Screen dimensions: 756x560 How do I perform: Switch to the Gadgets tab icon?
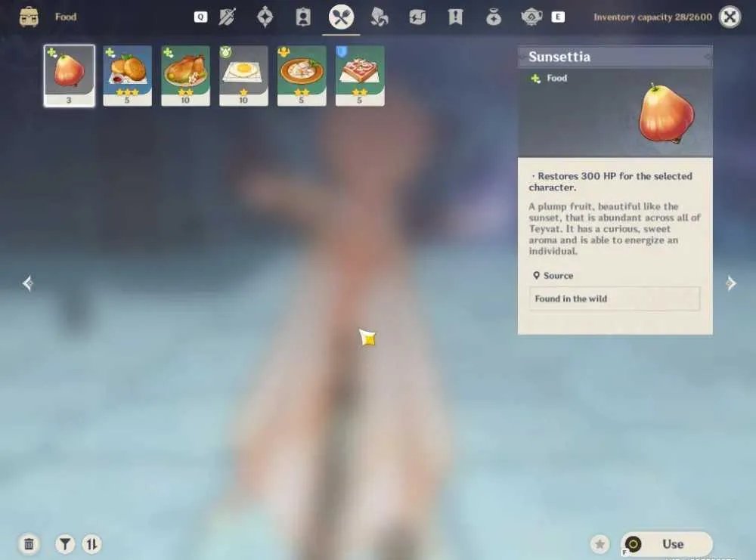tap(417, 17)
